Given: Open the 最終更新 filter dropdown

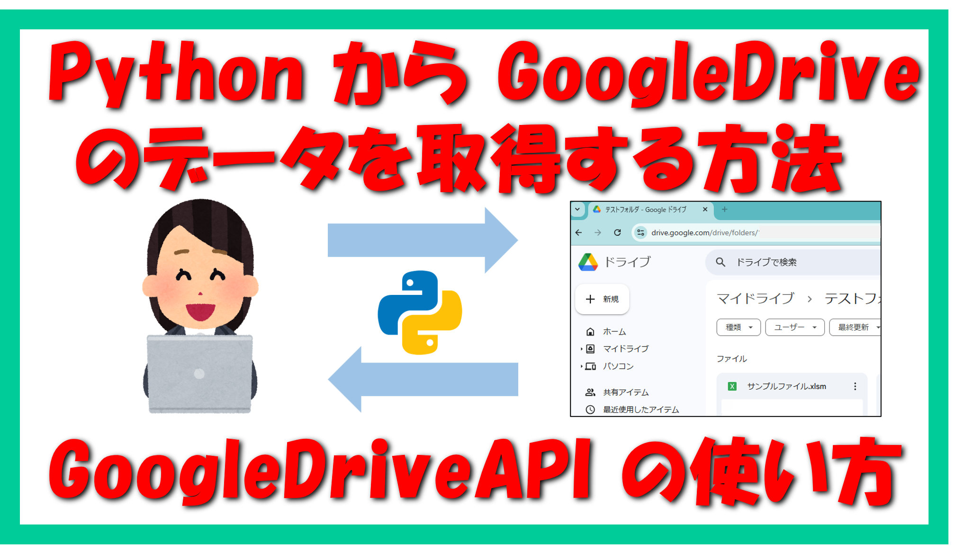Looking at the screenshot, I should 855,327.
